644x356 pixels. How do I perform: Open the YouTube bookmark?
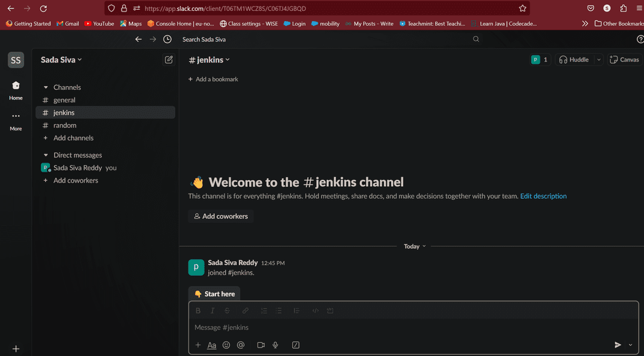coord(99,24)
